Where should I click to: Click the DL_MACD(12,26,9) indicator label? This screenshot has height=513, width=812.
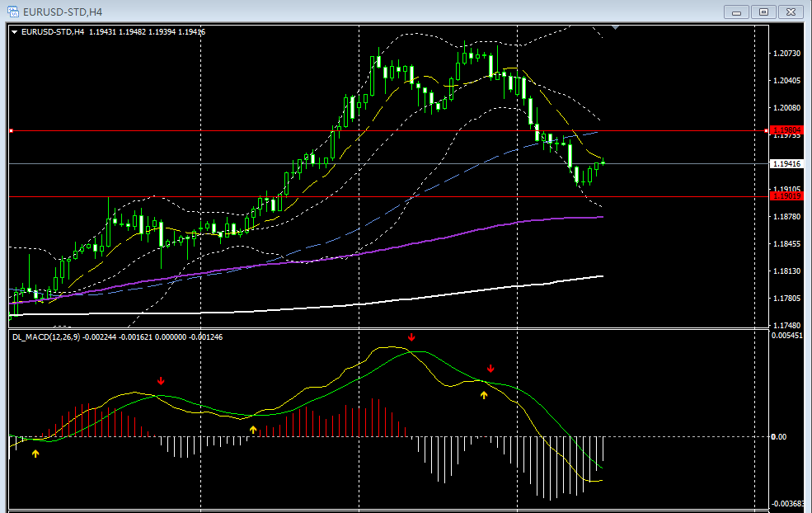point(49,337)
